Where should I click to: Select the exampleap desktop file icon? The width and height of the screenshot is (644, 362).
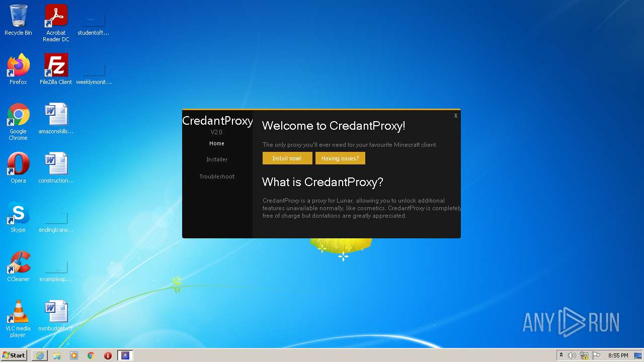[56, 269]
